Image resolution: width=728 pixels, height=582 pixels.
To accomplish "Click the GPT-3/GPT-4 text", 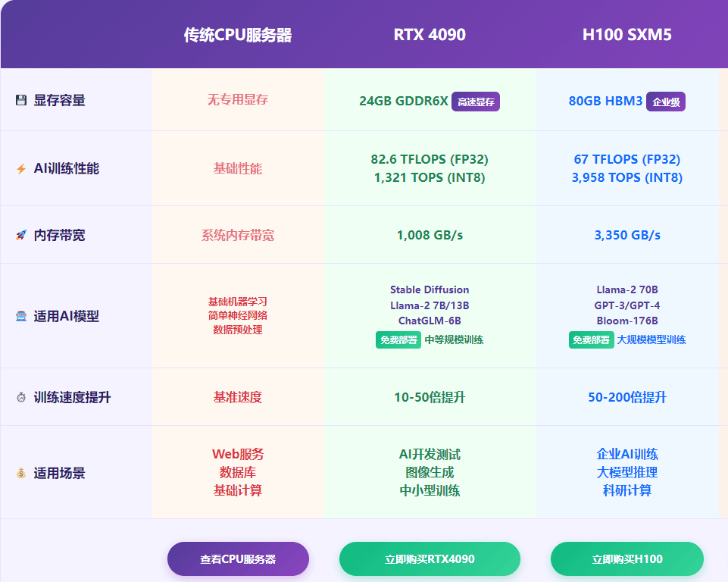I will point(627,305).
